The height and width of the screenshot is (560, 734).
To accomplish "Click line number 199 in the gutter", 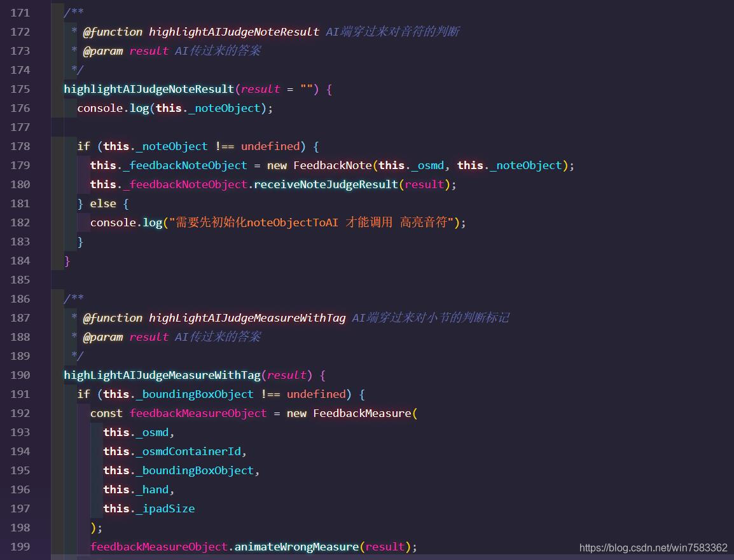I will (20, 547).
